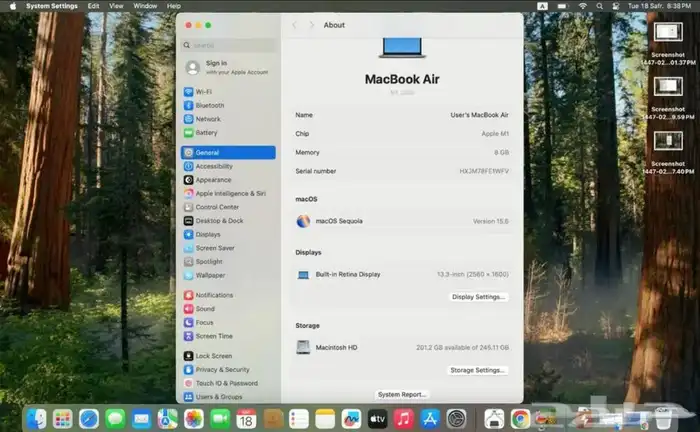Launch Safari from the Dock

[x=89, y=419]
